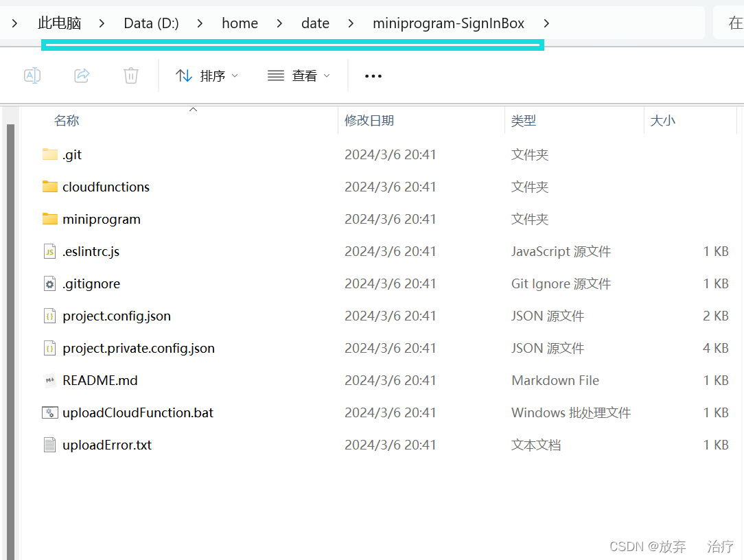Open the cloudfunctions folder
Viewport: 744px width, 560px height.
[x=105, y=187]
